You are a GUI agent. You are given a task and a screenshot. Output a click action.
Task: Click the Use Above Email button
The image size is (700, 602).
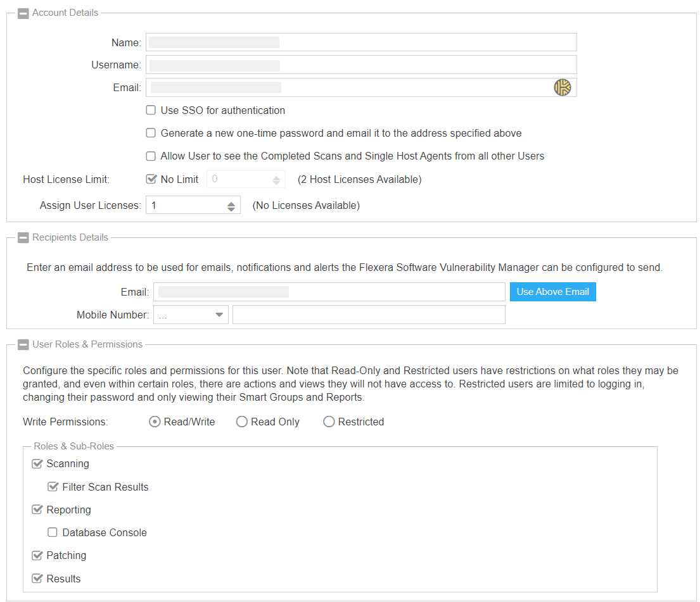pos(552,292)
